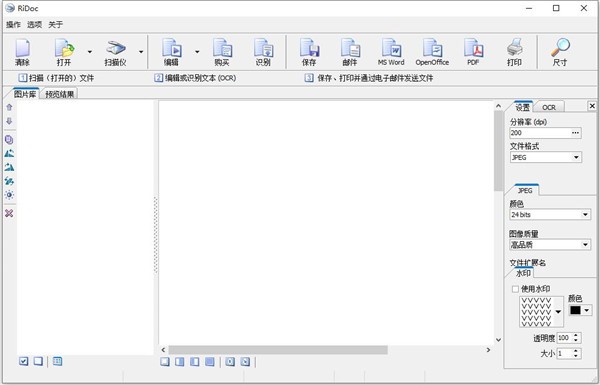Click the uncheck all images icon
This screenshot has height=385, width=600.
[38, 361]
